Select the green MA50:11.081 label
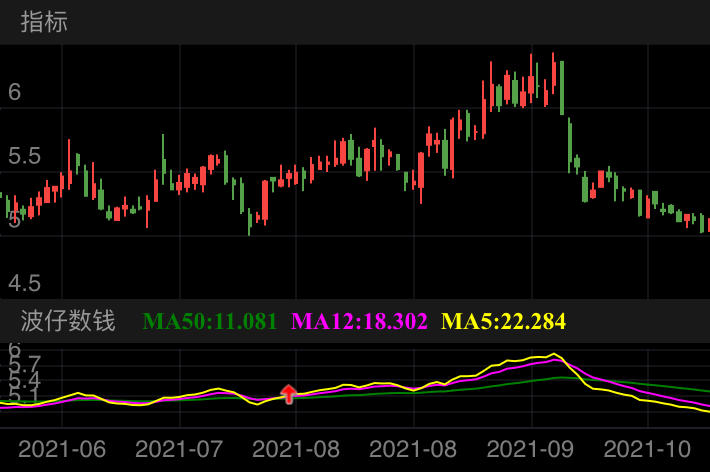Viewport: 710px width, 472px height. [210, 321]
